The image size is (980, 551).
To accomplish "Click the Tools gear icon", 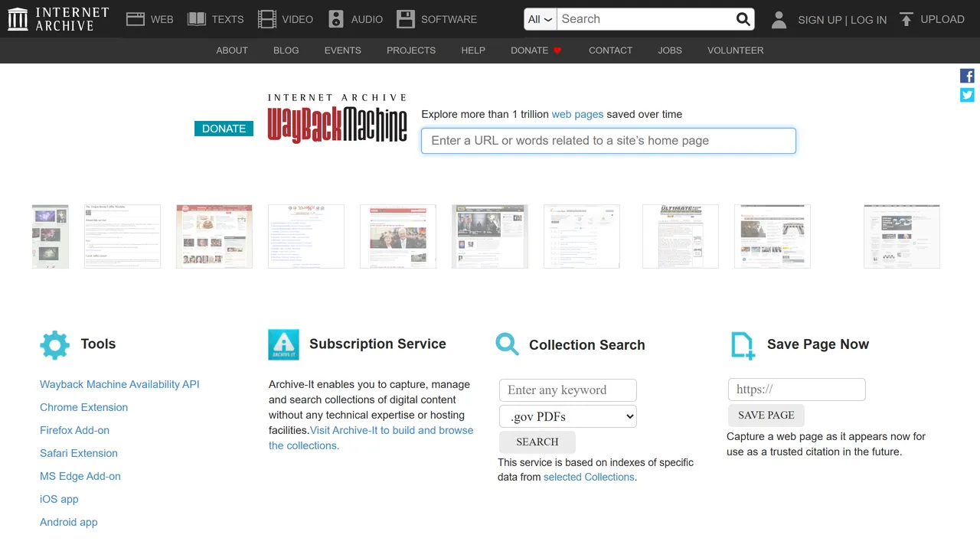I will click(54, 345).
